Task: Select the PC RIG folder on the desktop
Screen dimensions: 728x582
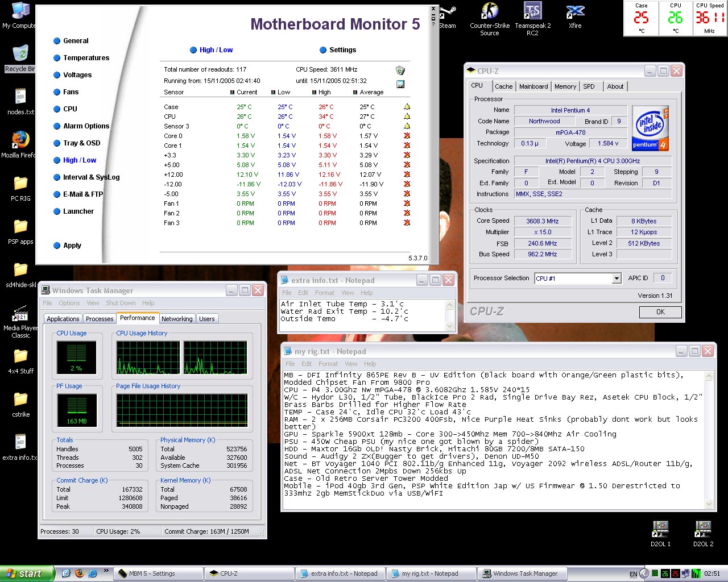Action: click(x=20, y=188)
